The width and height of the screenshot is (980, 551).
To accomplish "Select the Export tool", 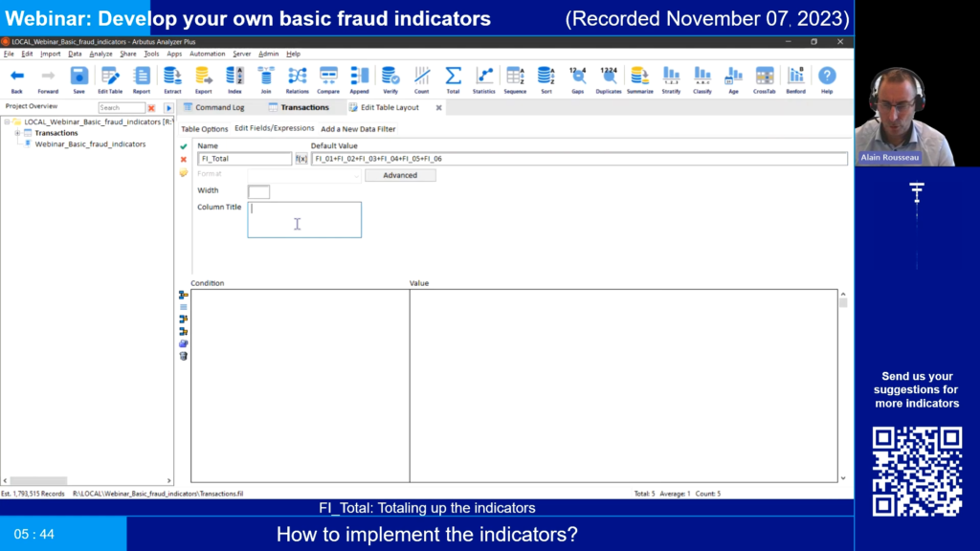I will click(x=203, y=80).
